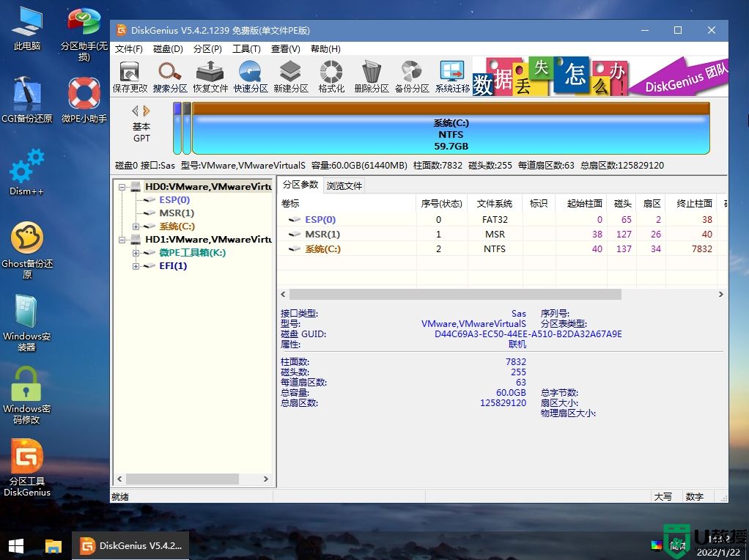
Task: Collapse the HD1 disk branch
Action: tap(122, 240)
